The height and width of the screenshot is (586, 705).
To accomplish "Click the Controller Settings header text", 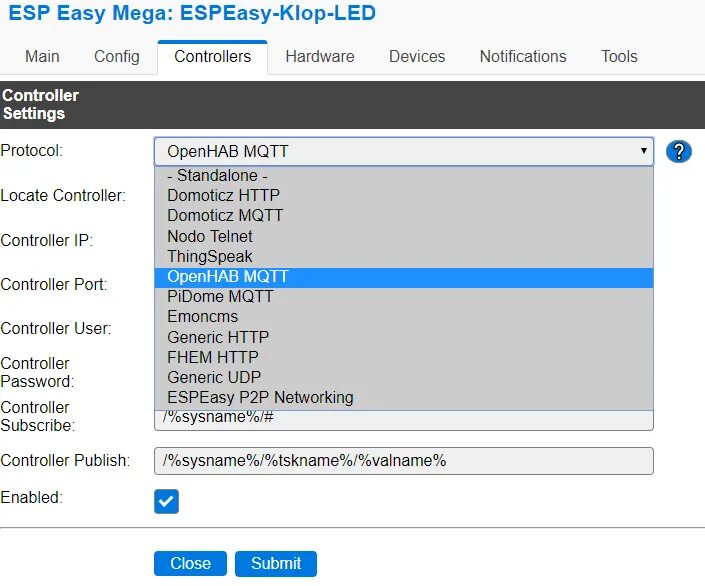I will pos(40,104).
